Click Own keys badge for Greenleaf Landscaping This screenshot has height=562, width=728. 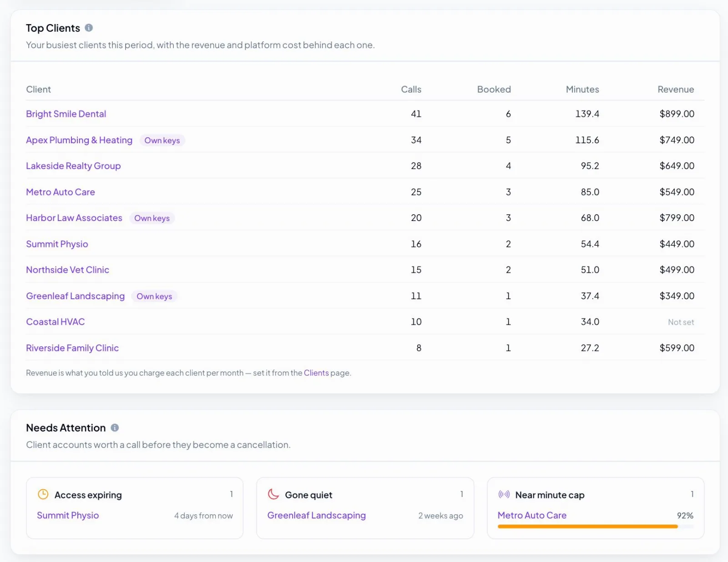(x=154, y=296)
